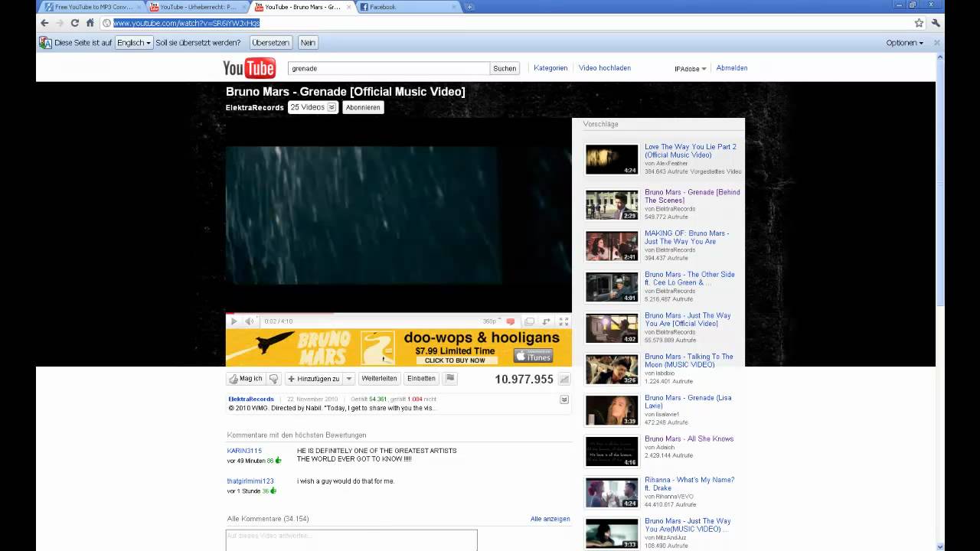Image resolution: width=980 pixels, height=551 pixels.
Task: Click Alle anzeigen comments link
Action: 550,519
